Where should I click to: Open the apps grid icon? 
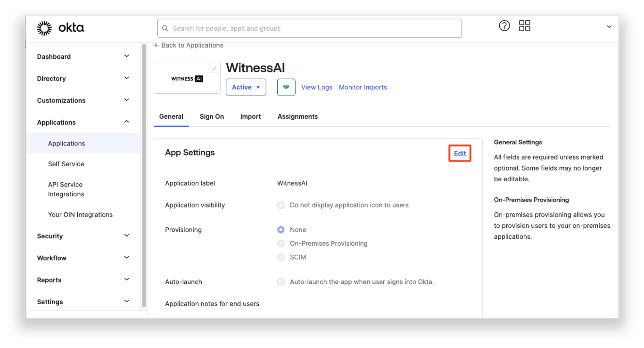tap(524, 26)
